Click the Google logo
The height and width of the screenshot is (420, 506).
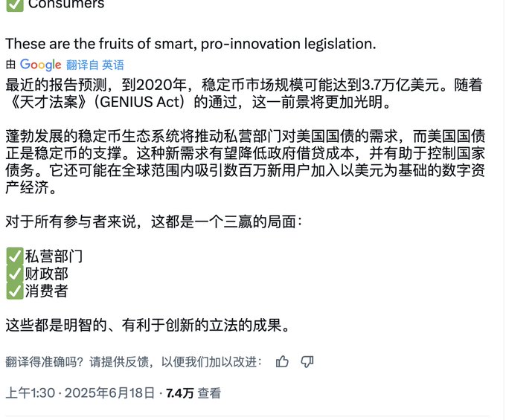[x=40, y=65]
